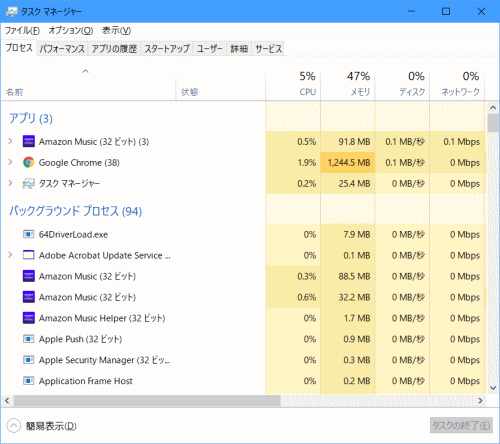Screen dimensions: 500x444
Task: Click the Google Chrome icon
Action: (x=28, y=163)
